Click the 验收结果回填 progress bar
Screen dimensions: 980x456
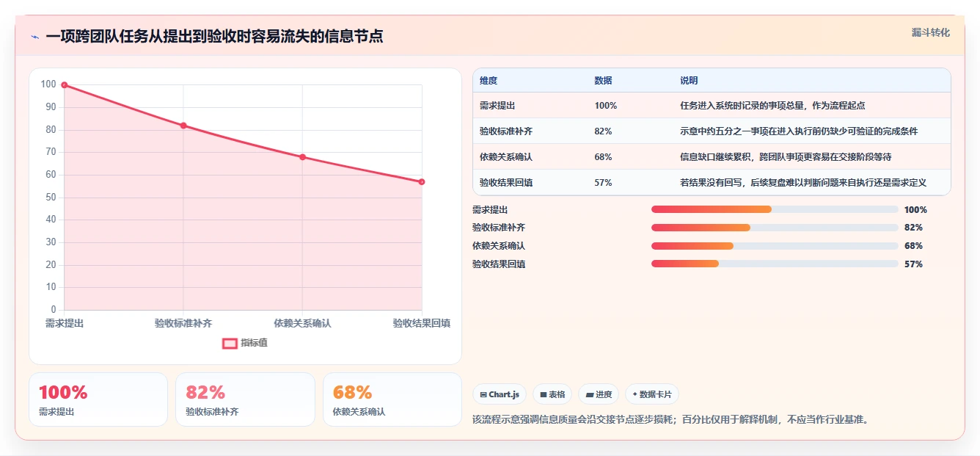tap(775, 264)
